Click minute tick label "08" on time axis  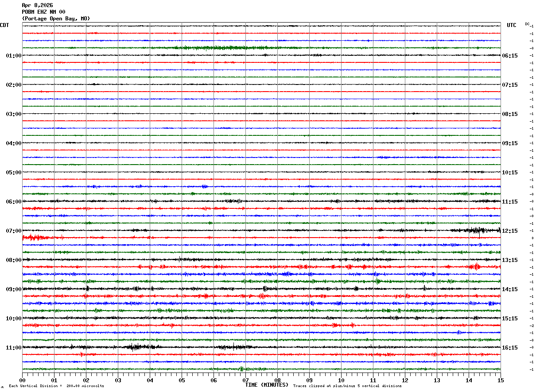277,380
